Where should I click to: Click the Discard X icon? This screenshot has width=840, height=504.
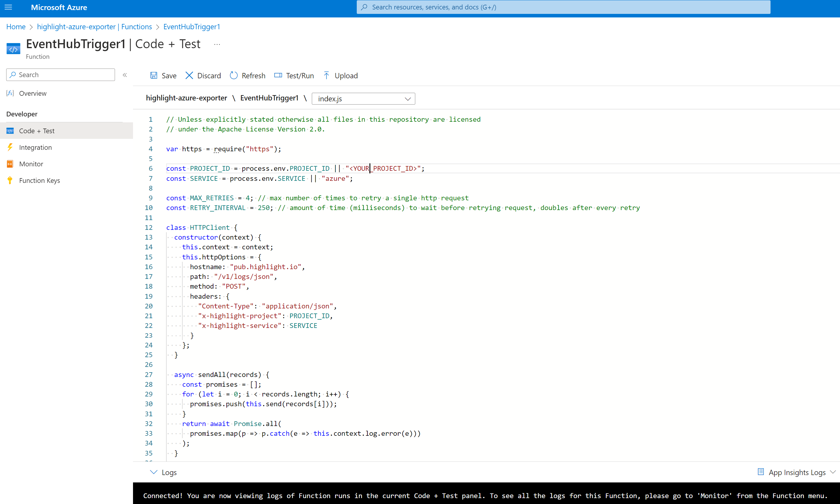[189, 75]
